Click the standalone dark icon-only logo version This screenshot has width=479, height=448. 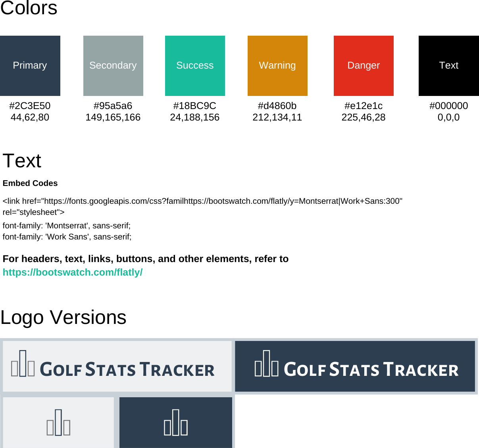click(176, 422)
